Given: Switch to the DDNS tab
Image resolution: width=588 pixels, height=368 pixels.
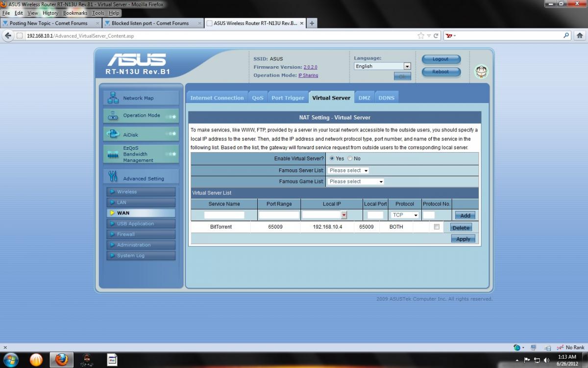Looking at the screenshot, I should click(387, 98).
